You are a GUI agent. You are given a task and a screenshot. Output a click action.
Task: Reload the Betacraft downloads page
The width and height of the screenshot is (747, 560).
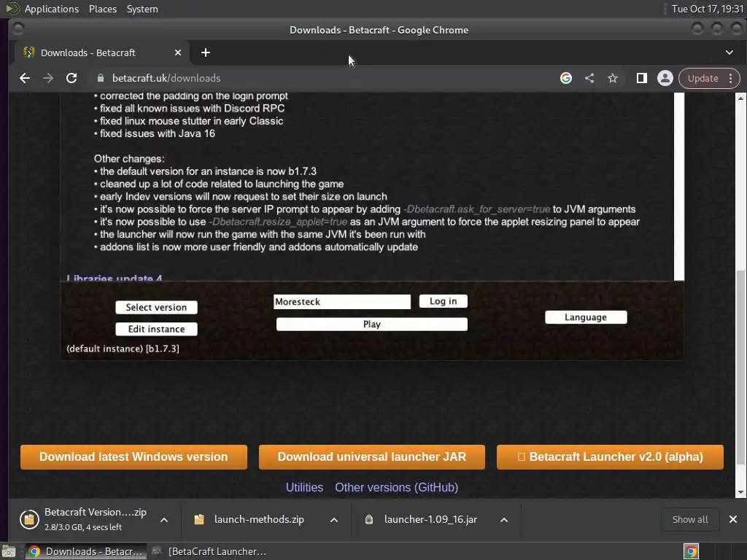[x=71, y=78]
